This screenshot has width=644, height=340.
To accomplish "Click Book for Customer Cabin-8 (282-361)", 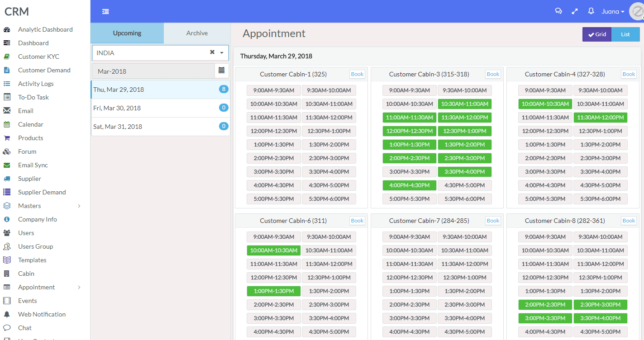I will 629,221.
